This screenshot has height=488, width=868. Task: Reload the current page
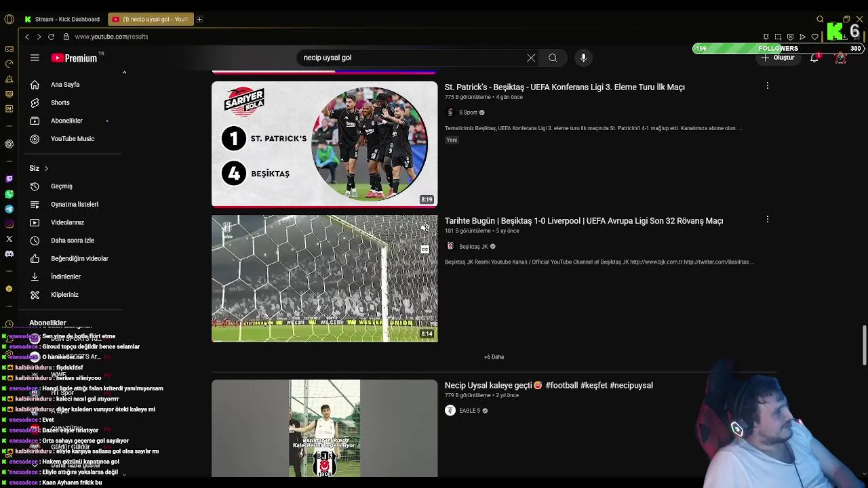click(51, 37)
